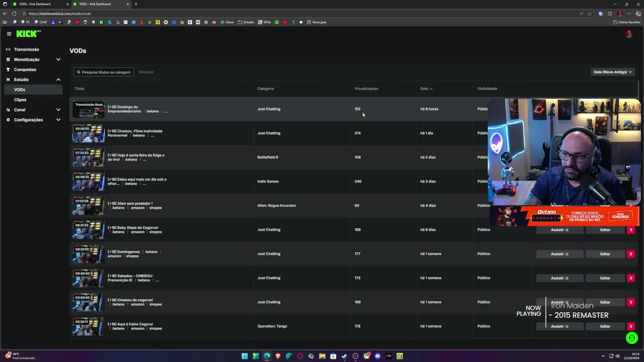Open the browser Settings and more menu
Viewport: 644px width, 362px height.
(629, 14)
